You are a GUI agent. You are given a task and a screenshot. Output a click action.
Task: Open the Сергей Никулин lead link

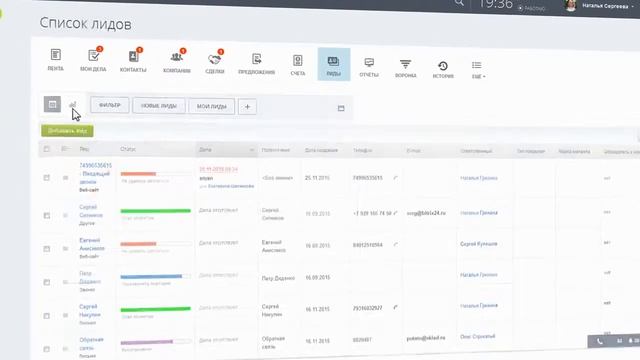point(89,311)
